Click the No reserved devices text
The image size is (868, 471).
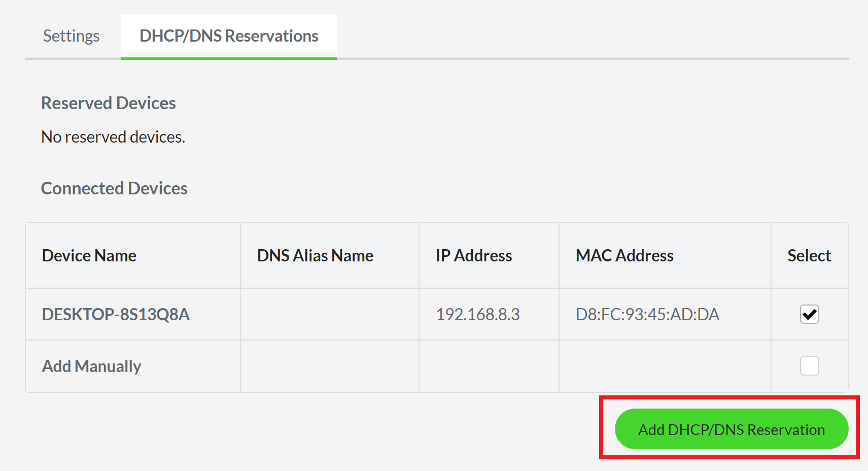pos(113,136)
